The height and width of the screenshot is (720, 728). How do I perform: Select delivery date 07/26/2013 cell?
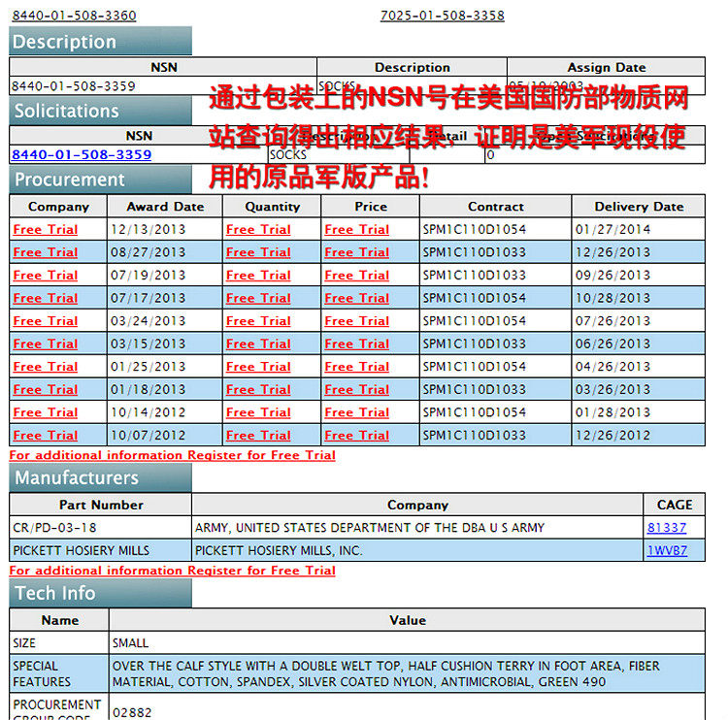(x=639, y=321)
